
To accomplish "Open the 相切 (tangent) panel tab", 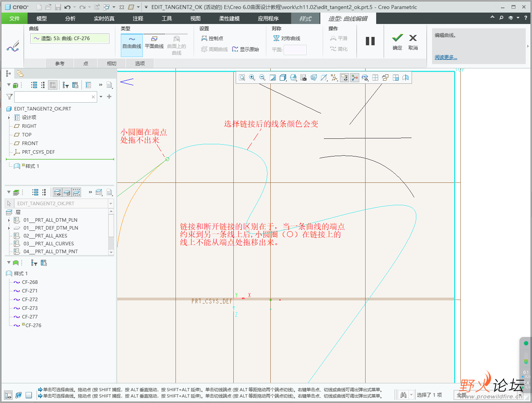I will 112,63.
